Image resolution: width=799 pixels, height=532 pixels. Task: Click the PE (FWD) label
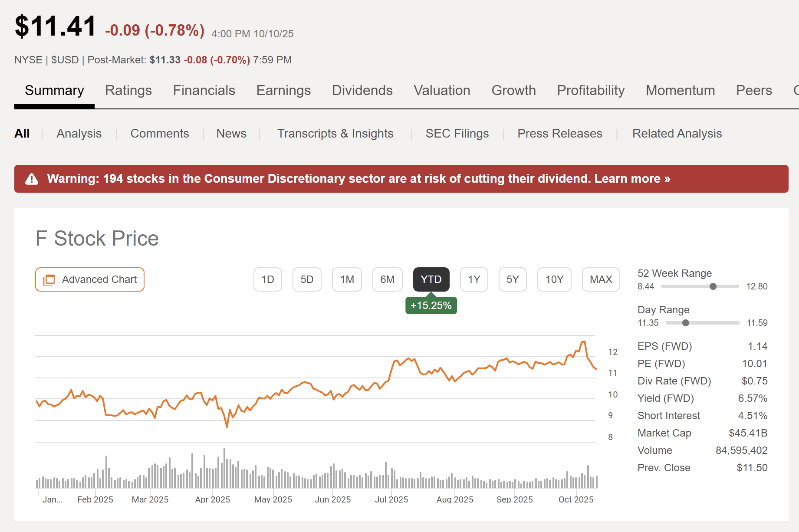click(x=661, y=364)
